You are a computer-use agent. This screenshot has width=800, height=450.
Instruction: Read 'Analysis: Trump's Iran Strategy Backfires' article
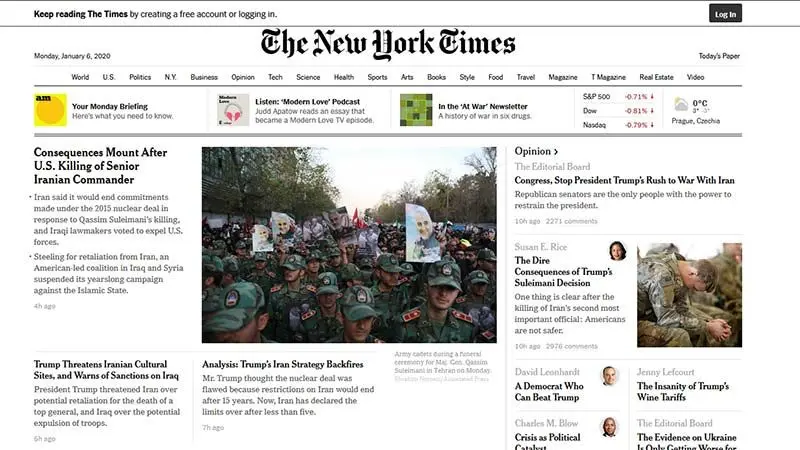pyautogui.click(x=283, y=364)
